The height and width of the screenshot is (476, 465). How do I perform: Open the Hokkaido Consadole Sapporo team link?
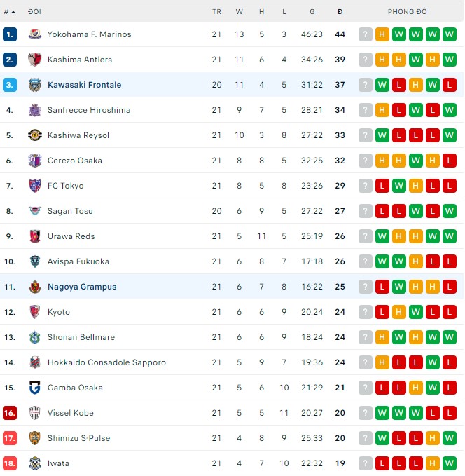point(106,362)
